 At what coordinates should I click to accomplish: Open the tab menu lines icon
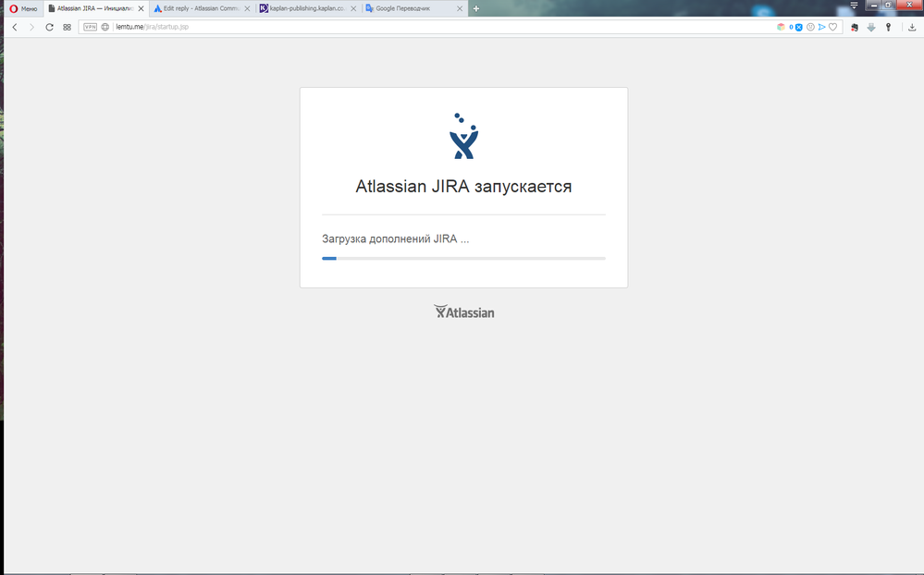[854, 6]
